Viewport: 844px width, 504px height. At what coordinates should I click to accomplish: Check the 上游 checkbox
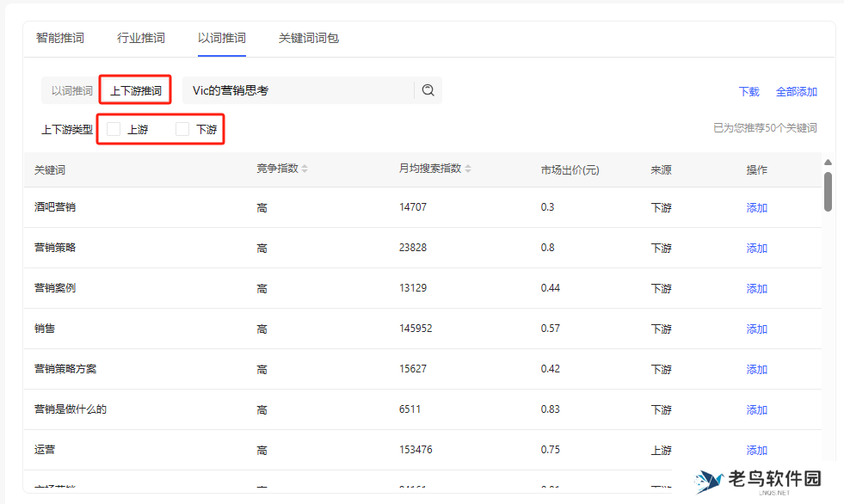[x=114, y=129]
